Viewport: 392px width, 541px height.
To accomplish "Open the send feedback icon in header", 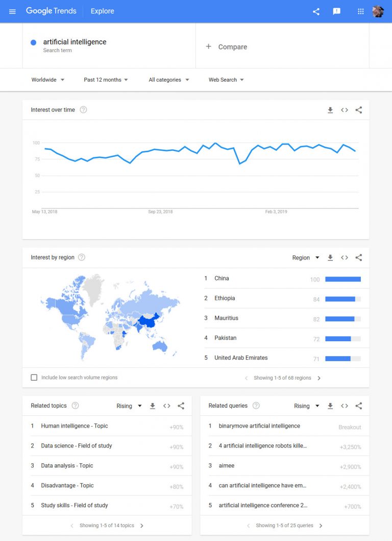I will click(x=337, y=11).
